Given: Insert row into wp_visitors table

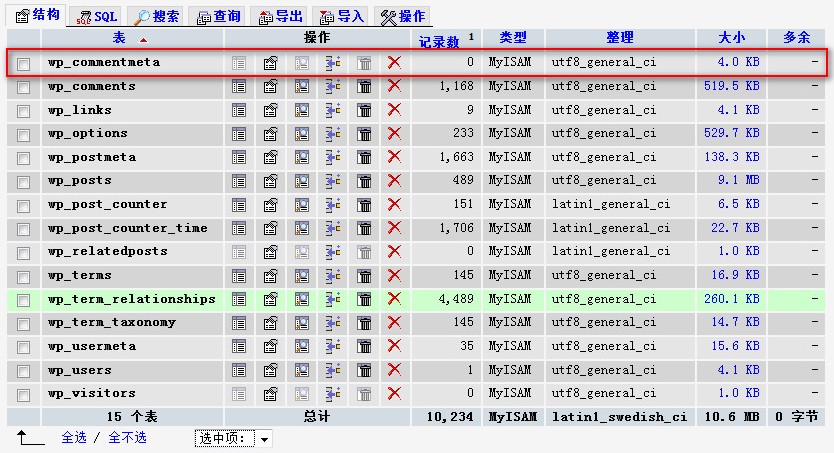Looking at the screenshot, I should [333, 393].
